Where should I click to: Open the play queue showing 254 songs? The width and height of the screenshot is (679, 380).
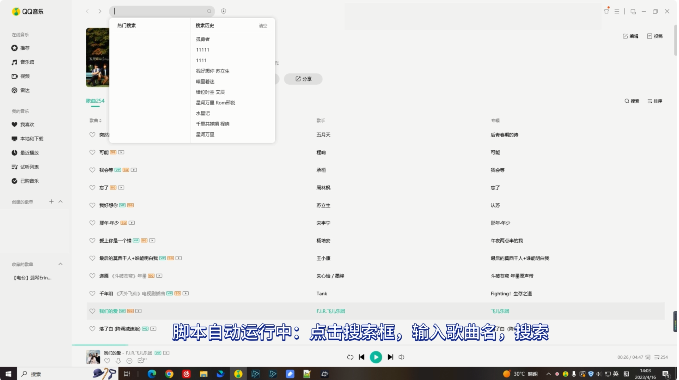[x=661, y=357]
